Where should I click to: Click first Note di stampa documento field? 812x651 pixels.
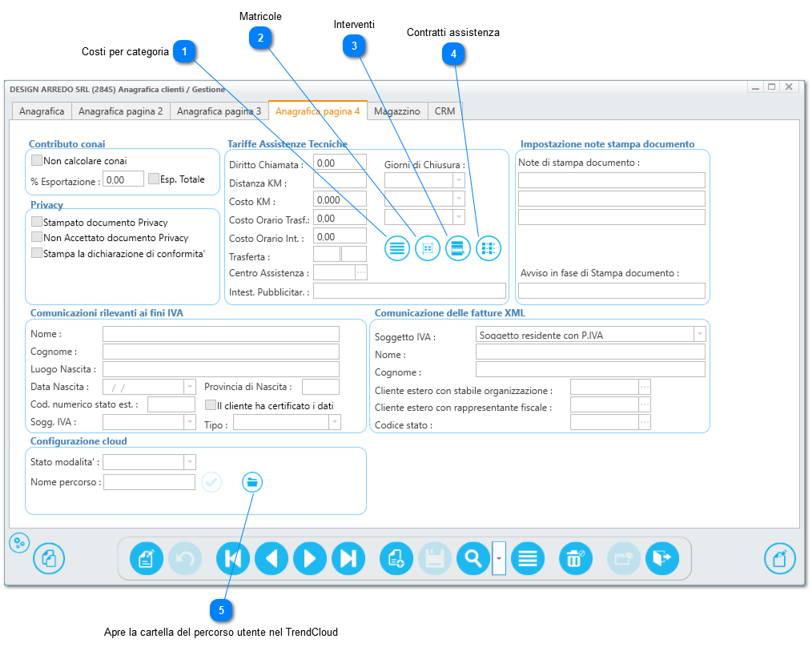(x=612, y=180)
